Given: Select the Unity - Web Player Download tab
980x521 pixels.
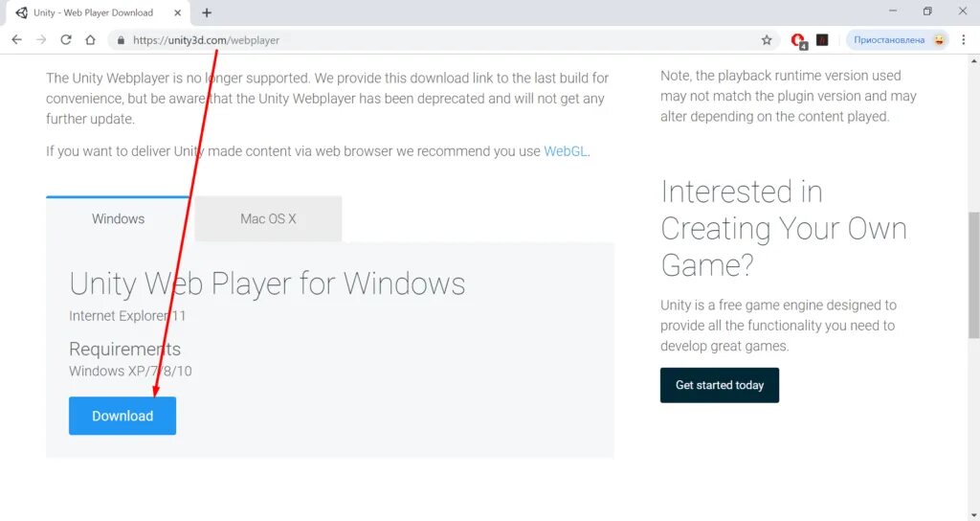Looking at the screenshot, I should coord(97,12).
